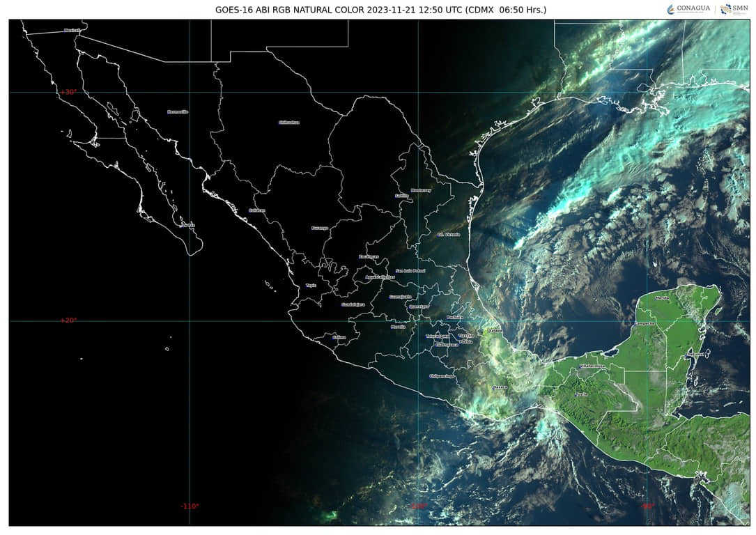The height and width of the screenshot is (535, 756).
Task: Click the +30° latitude label
Action: (68, 92)
